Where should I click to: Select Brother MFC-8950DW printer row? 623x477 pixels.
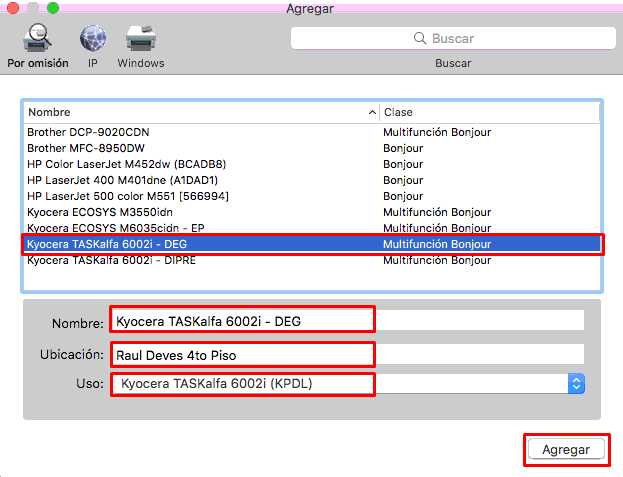pyautogui.click(x=312, y=148)
